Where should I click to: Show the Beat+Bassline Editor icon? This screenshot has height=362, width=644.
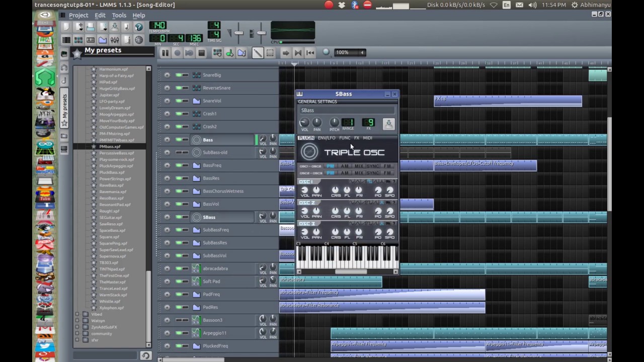[x=78, y=40]
